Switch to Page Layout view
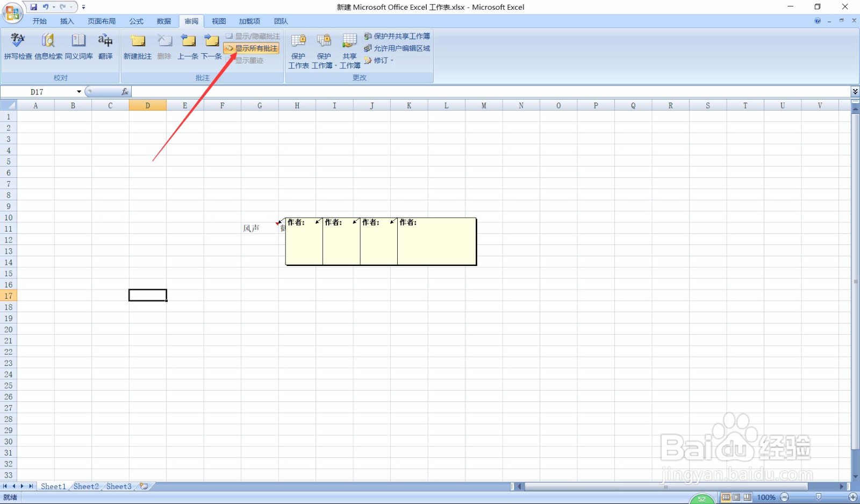This screenshot has width=860, height=504. [736, 498]
